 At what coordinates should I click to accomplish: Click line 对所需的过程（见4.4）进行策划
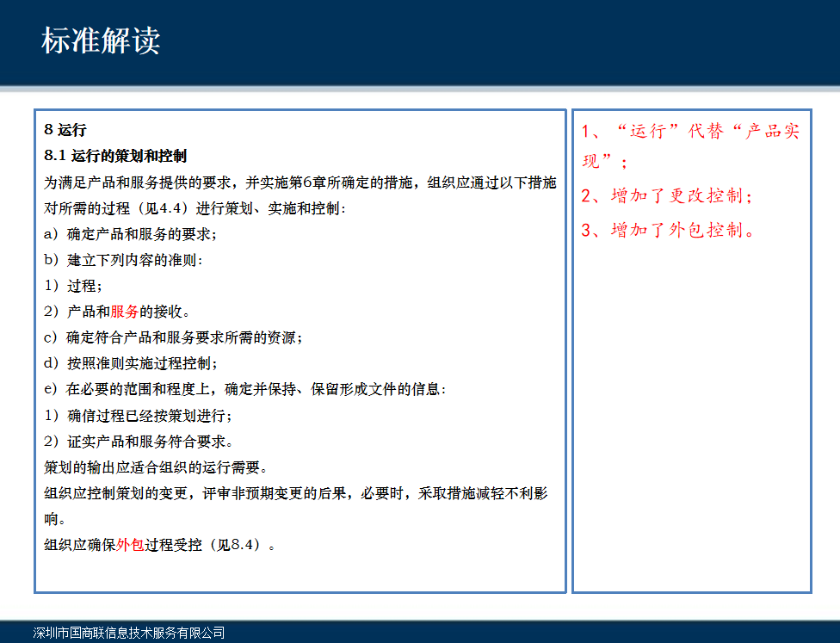(195, 208)
